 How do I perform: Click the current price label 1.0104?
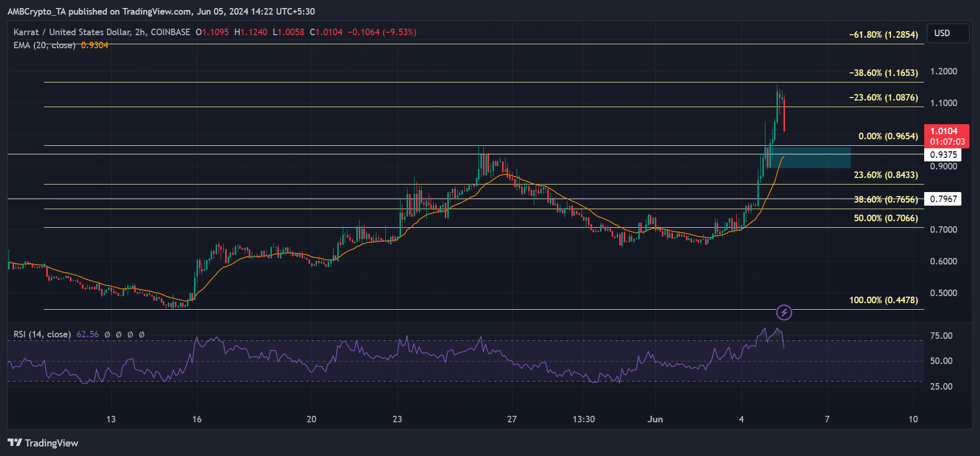[947, 136]
